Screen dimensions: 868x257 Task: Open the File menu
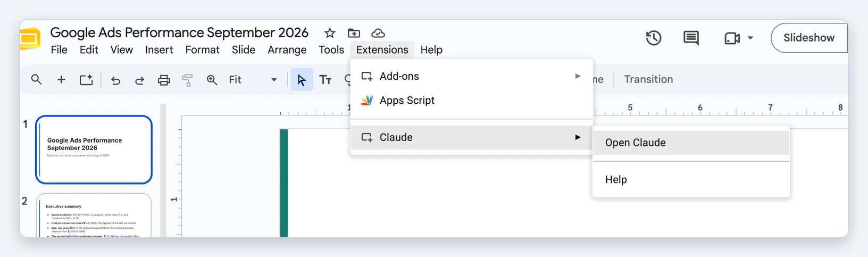59,49
